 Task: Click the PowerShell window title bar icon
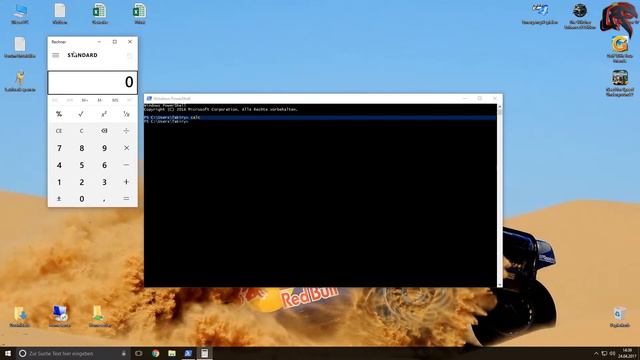pyautogui.click(x=149, y=98)
